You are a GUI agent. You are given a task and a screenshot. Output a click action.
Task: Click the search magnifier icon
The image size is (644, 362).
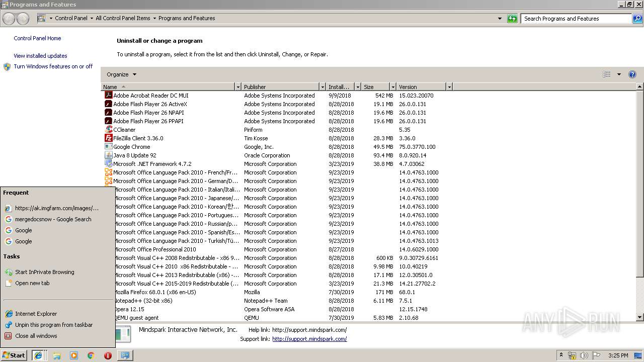[x=637, y=19]
